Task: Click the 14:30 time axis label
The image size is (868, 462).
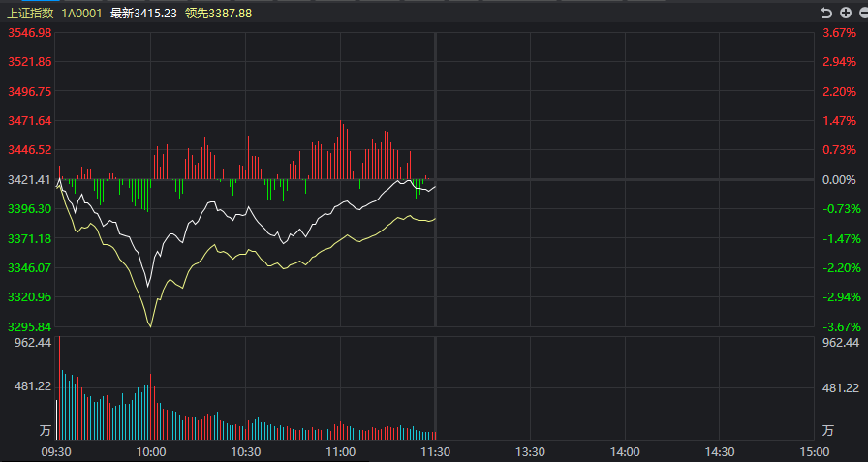Action: click(720, 452)
